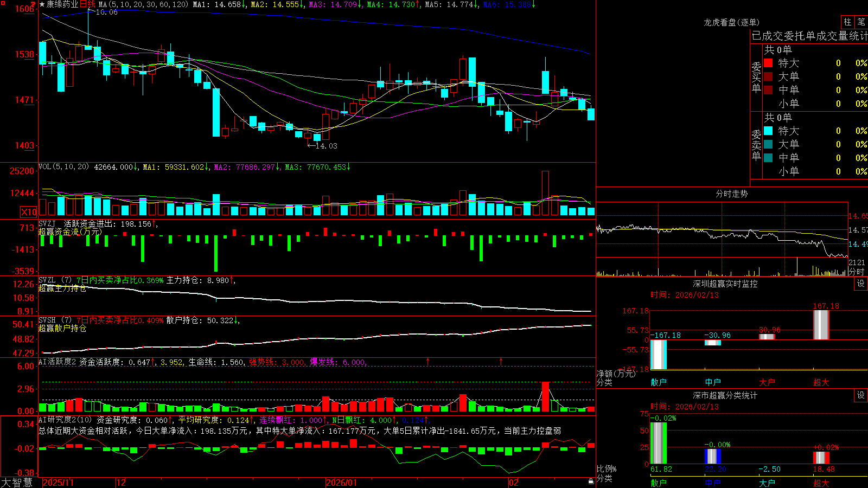
Task: Select the 02 month marker on timeline
Action: coord(514,483)
